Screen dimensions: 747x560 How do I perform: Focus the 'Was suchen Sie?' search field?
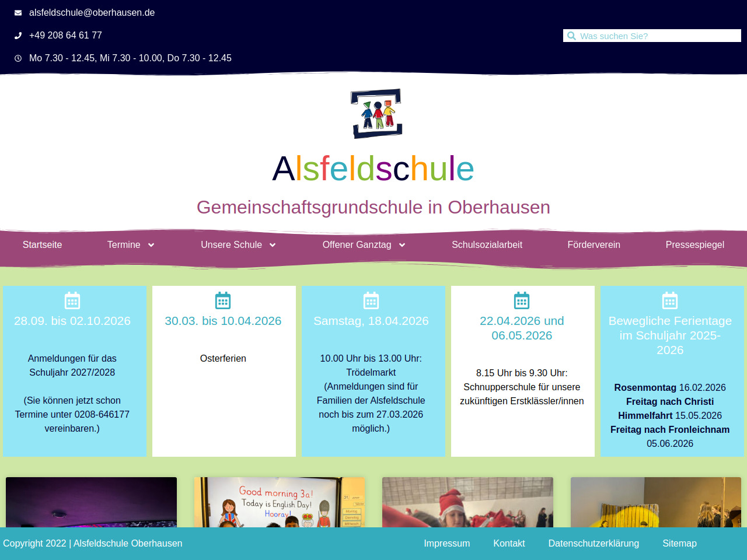tap(657, 36)
